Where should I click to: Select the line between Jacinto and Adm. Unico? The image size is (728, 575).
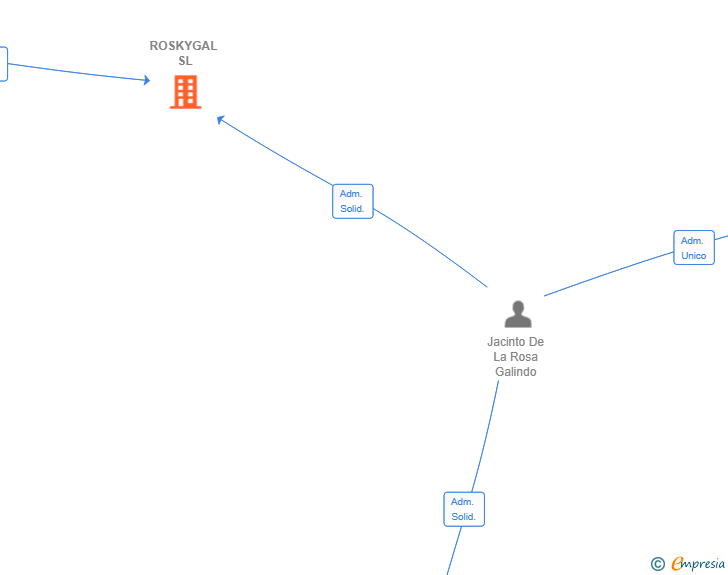tap(608, 274)
